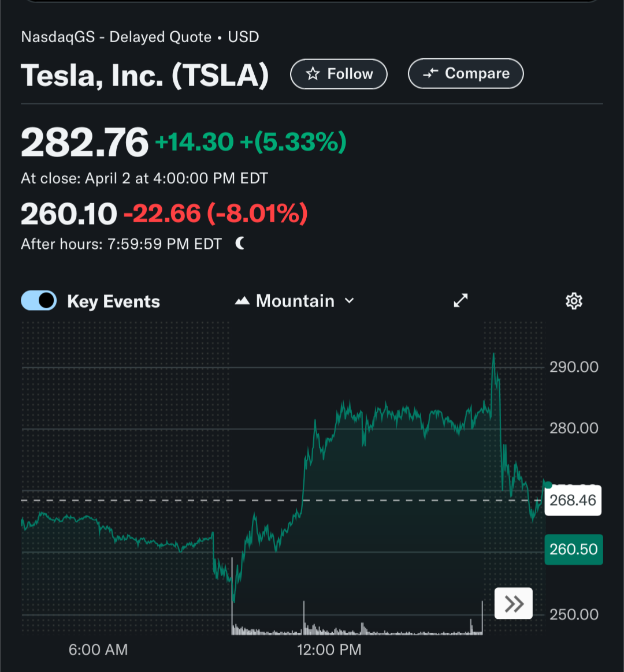Click the green 260.50 price tag
This screenshot has width=624, height=672.
[573, 549]
